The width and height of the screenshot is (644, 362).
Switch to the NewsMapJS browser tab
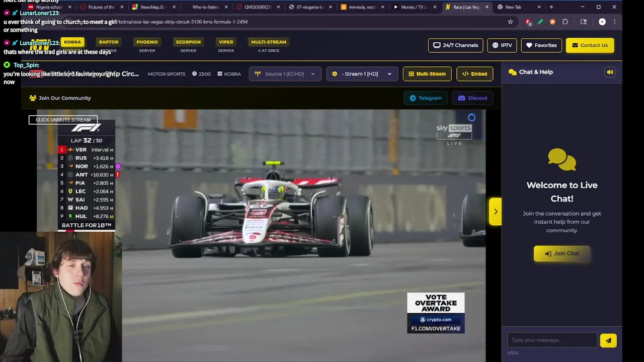click(153, 7)
